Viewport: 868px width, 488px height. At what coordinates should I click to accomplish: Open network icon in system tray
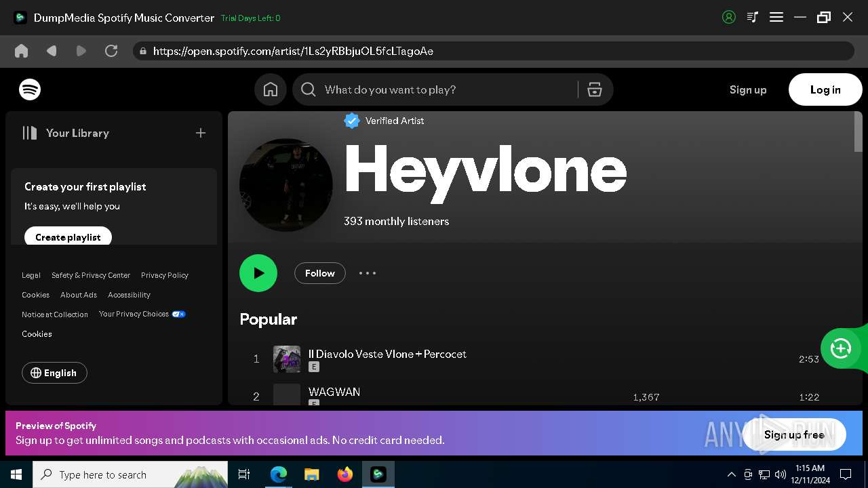764,474
